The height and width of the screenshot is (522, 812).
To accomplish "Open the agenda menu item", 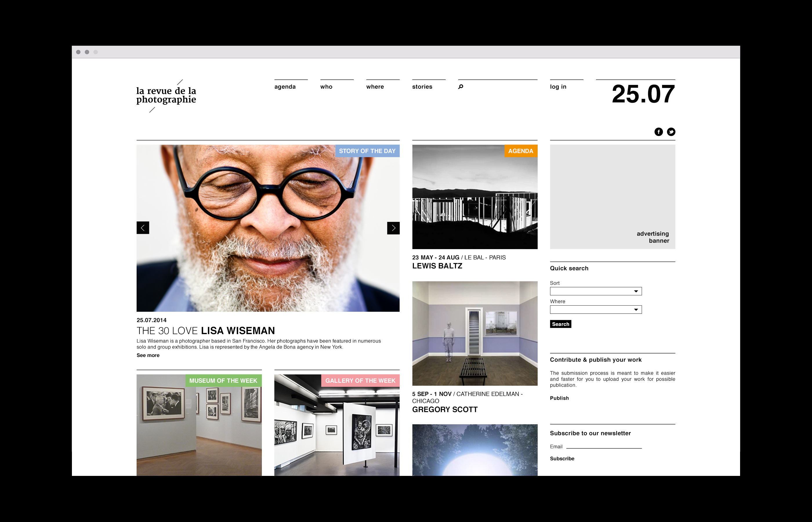I will coord(285,87).
